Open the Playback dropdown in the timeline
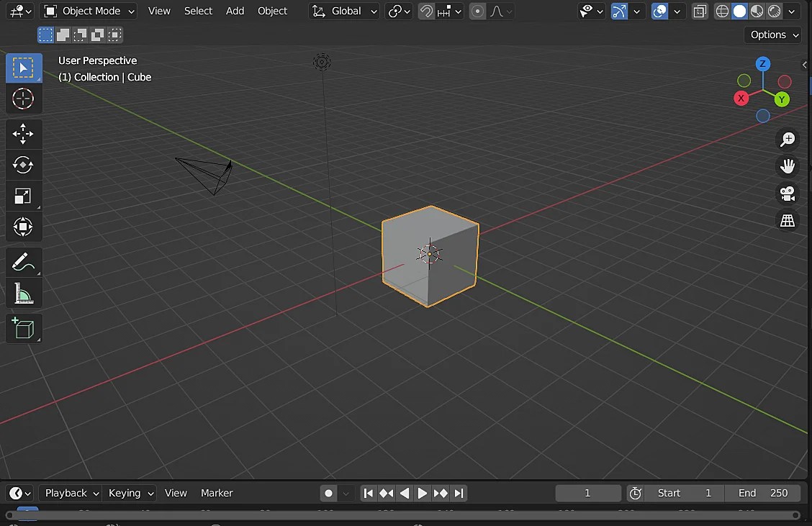Image resolution: width=812 pixels, height=526 pixels. [70, 493]
